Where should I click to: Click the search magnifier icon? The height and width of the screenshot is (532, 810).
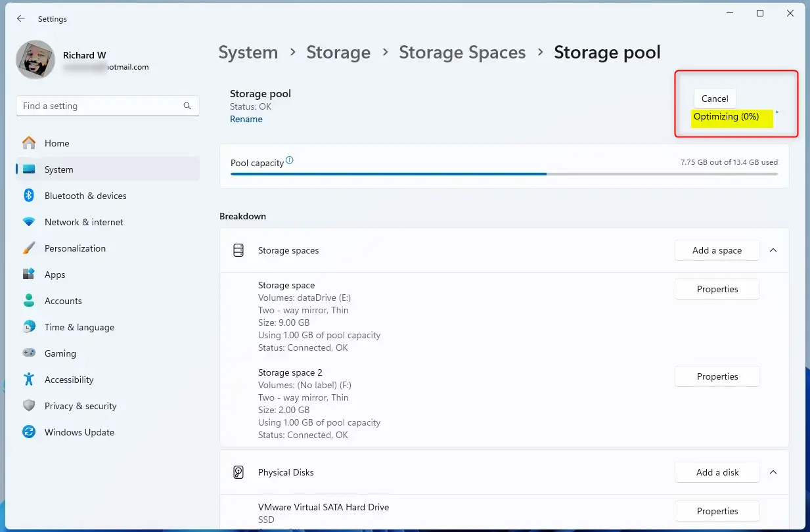click(187, 106)
